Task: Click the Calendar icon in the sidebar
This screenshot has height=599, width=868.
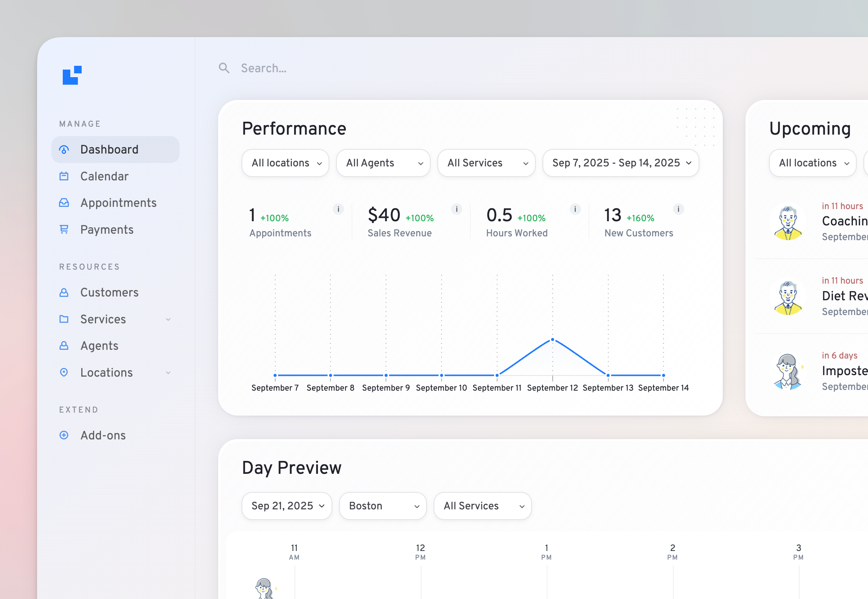Action: tap(64, 176)
